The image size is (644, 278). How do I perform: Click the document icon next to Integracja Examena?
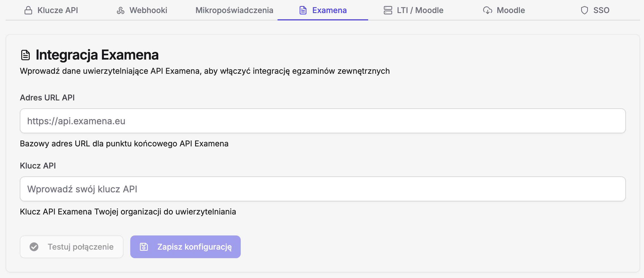tap(25, 55)
